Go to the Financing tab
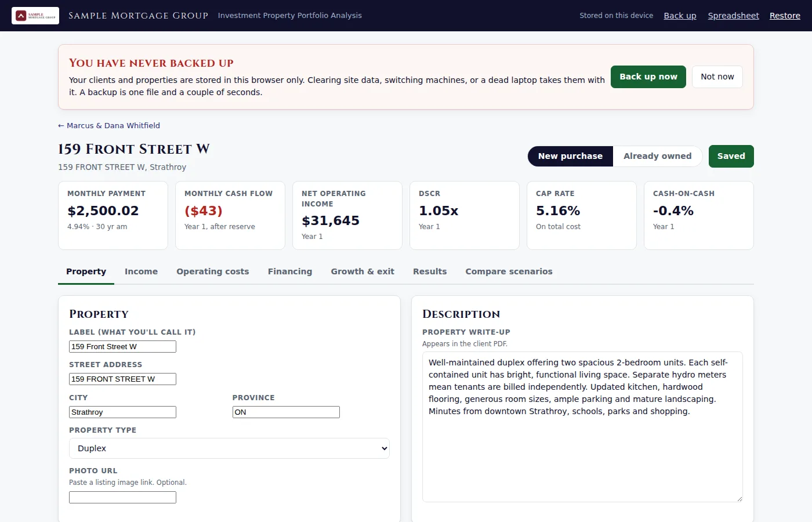812x522 pixels. click(290, 271)
